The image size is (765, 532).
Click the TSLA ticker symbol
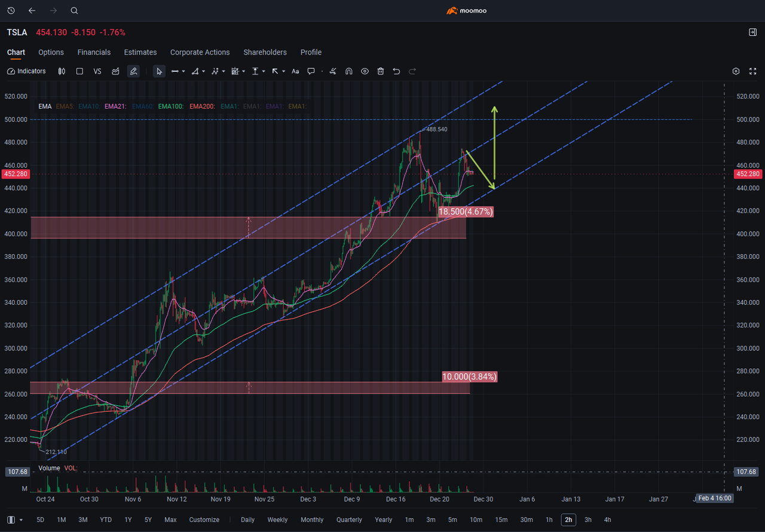[x=17, y=32]
